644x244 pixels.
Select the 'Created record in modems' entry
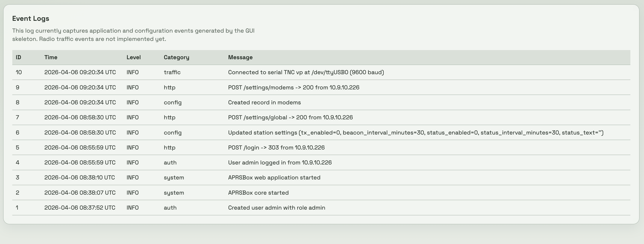tap(264, 103)
